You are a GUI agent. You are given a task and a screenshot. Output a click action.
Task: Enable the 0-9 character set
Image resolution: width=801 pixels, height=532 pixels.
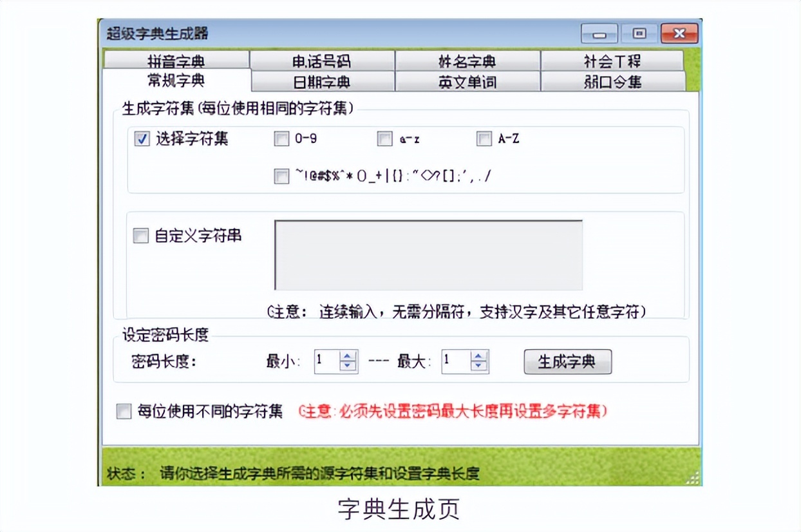[281, 138]
